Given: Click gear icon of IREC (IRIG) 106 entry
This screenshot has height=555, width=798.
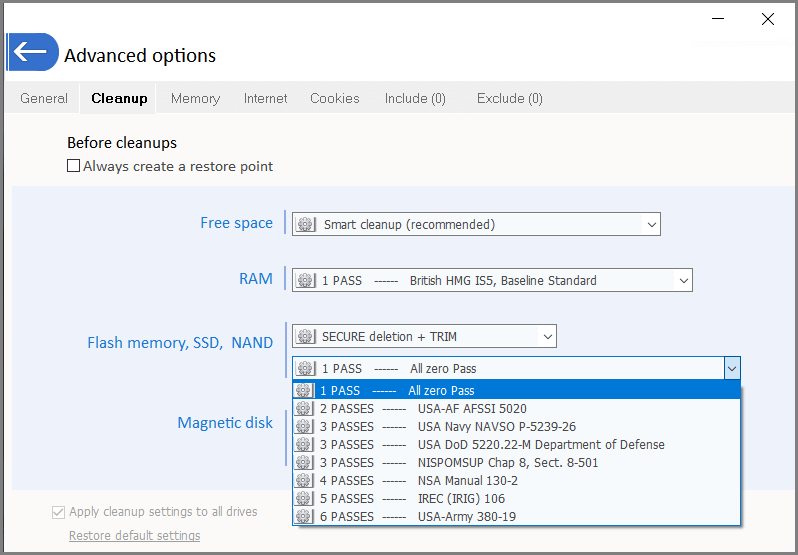Looking at the screenshot, I should point(304,499).
